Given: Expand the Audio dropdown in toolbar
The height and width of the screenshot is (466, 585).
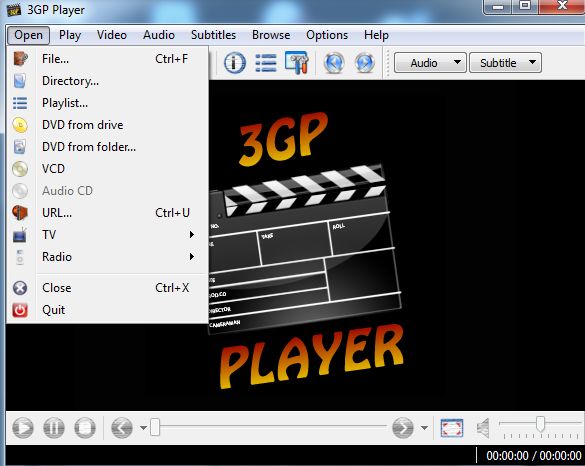Looking at the screenshot, I should click(x=430, y=62).
